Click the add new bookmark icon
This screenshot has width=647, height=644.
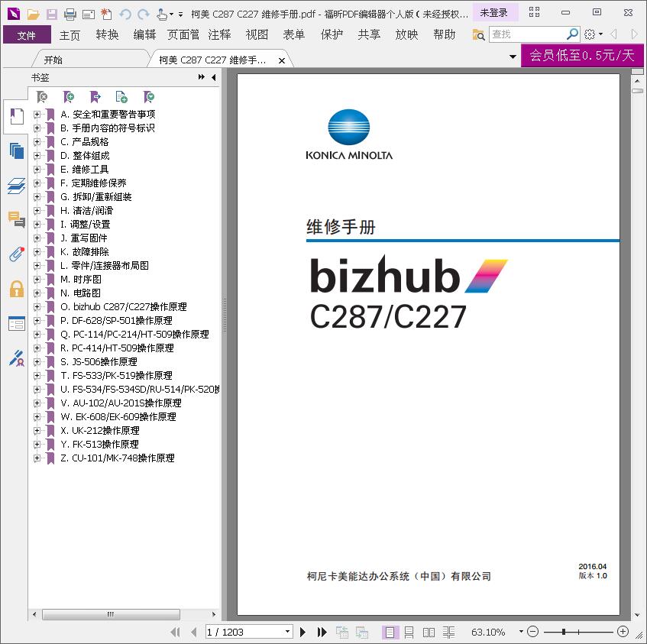click(x=69, y=97)
